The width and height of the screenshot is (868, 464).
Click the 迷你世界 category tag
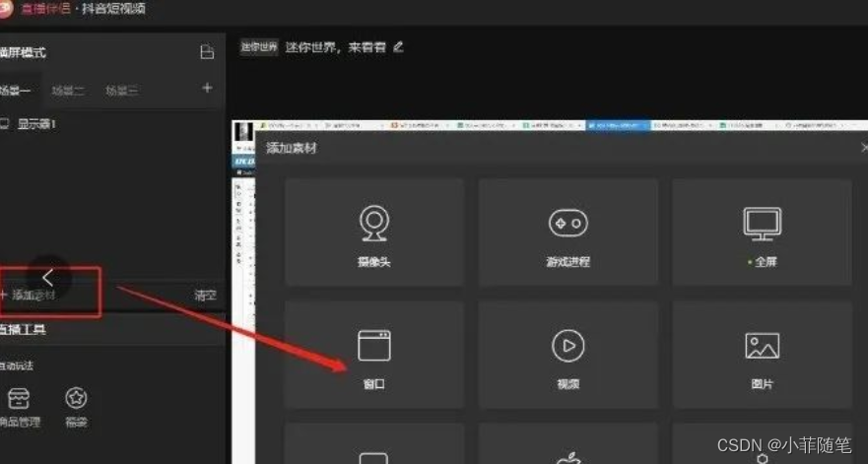258,47
